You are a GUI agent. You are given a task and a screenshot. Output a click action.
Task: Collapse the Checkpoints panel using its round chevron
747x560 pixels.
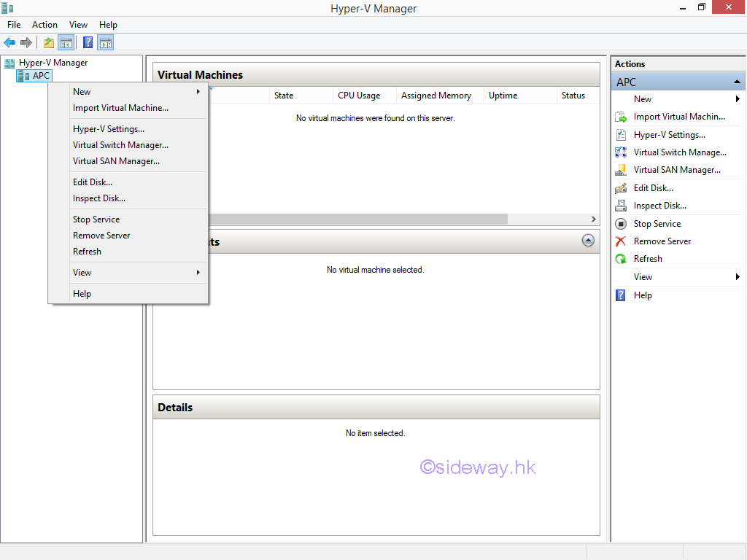[588, 241]
